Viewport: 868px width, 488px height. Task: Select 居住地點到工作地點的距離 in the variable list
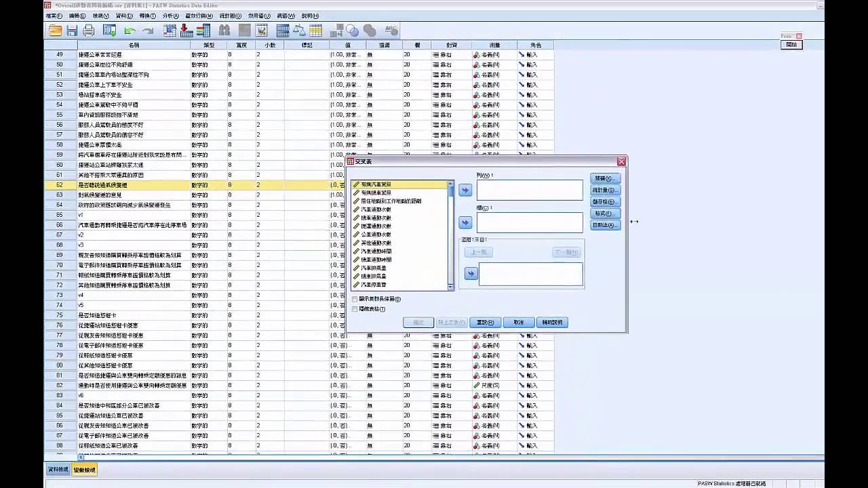pyautogui.click(x=387, y=201)
